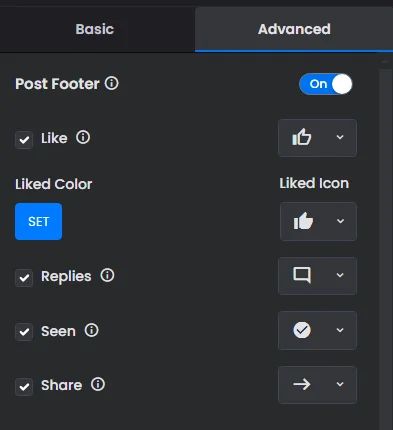The image size is (393, 430).
Task: Disable the Seen checkbox
Action: coord(24,332)
